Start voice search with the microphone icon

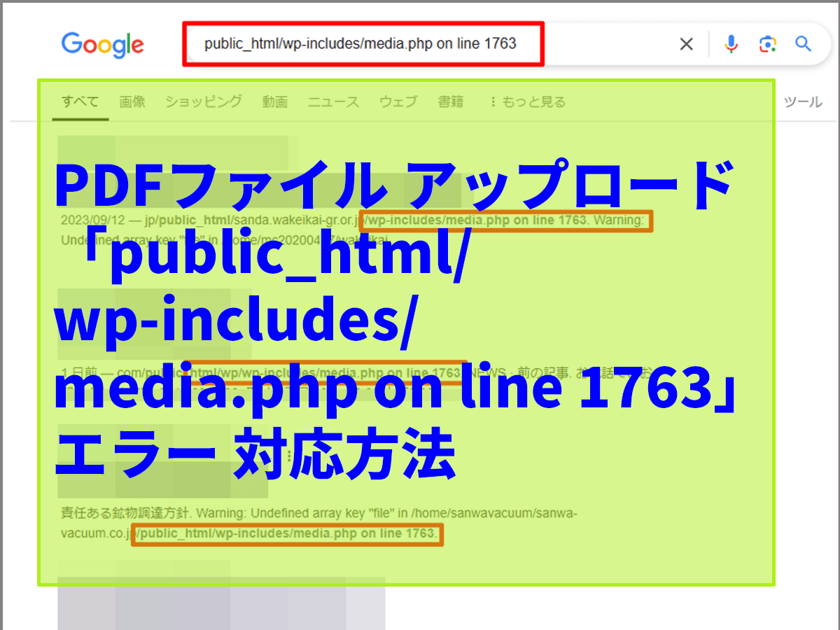click(731, 45)
